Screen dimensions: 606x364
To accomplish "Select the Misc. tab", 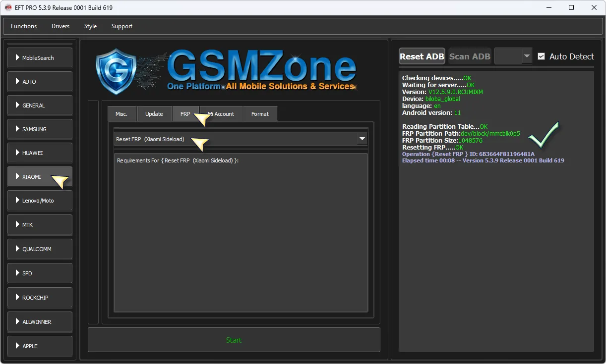I will click(x=121, y=114).
